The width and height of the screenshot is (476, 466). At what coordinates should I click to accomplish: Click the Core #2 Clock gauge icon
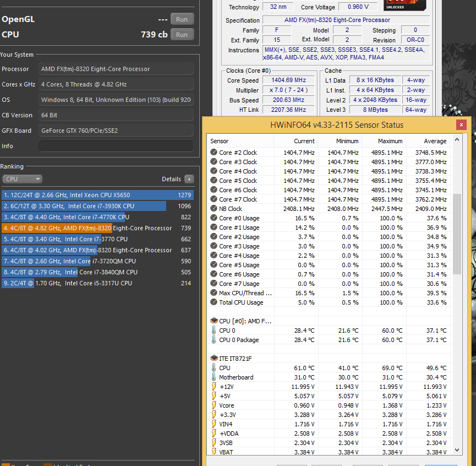[214, 152]
